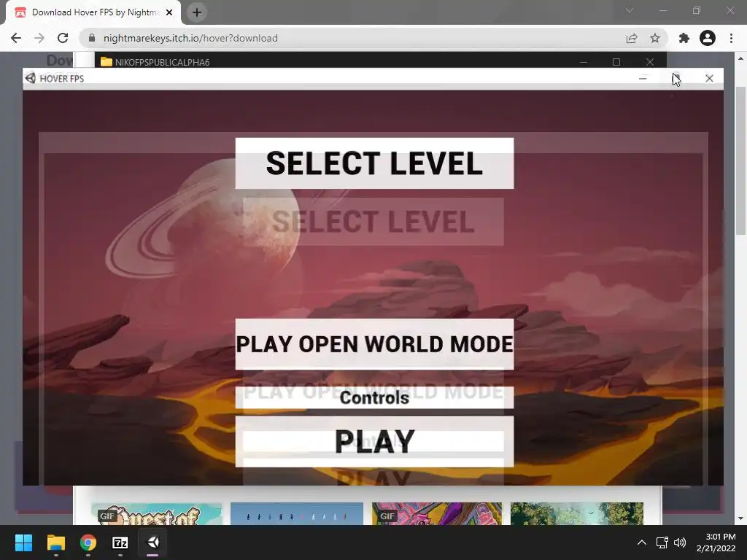
Task: Click folder icon in NIKOFPSPUBLICALPHA6 title bar
Action: 107,62
